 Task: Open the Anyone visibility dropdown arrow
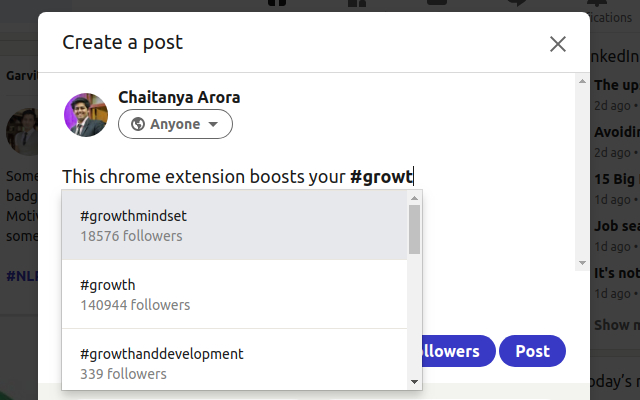(213, 125)
